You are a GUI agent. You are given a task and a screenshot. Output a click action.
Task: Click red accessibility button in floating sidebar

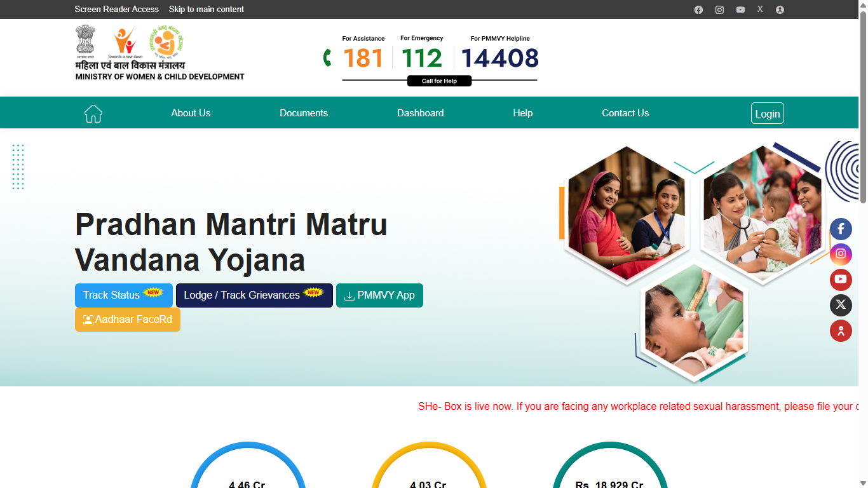841,330
